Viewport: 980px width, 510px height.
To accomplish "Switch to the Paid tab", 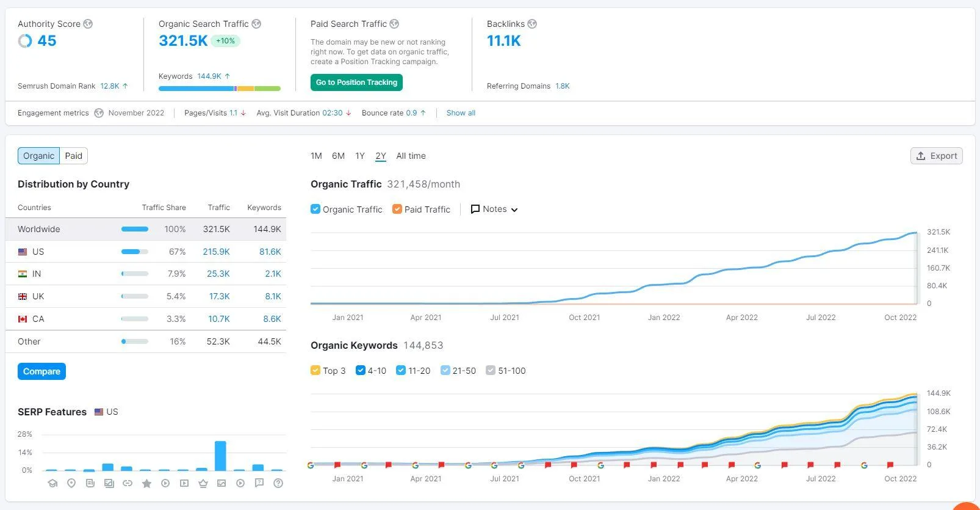I will point(74,156).
